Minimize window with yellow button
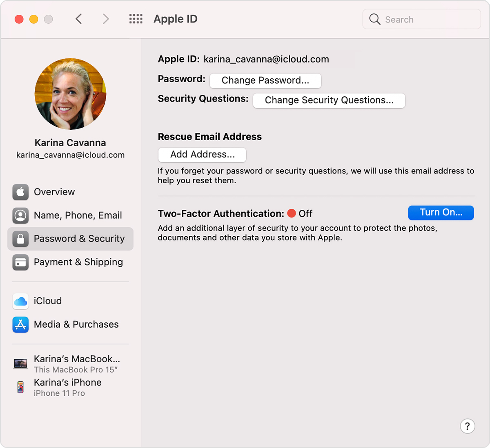 34,19
